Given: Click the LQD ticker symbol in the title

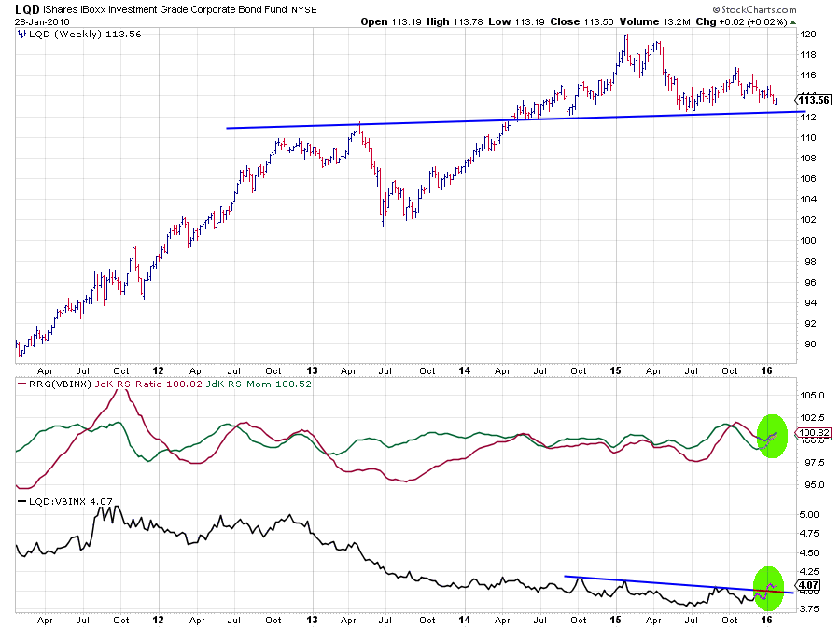Looking at the screenshot, I should pos(27,9).
